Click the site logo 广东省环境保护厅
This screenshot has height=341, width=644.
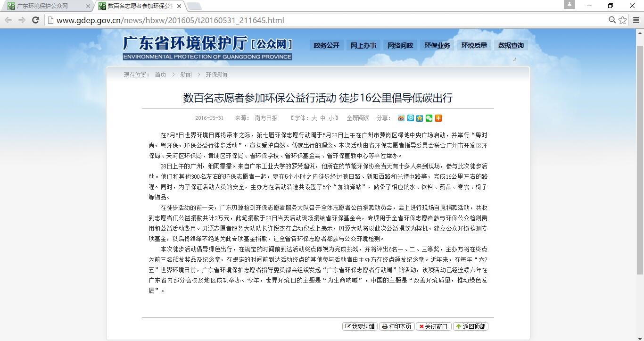click(x=207, y=48)
